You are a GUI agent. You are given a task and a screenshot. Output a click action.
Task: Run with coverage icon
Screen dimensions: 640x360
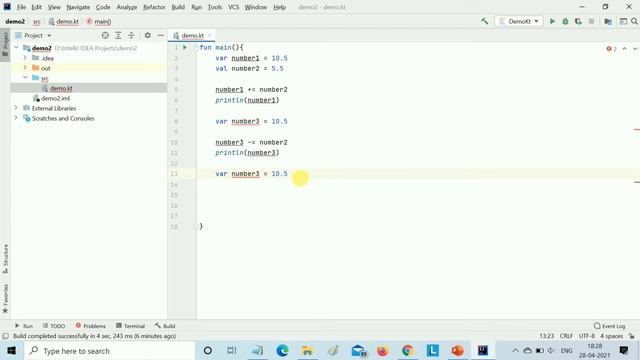[x=578, y=21]
